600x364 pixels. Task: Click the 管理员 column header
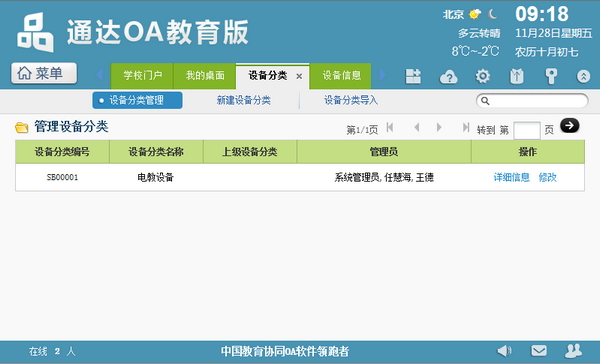click(384, 152)
